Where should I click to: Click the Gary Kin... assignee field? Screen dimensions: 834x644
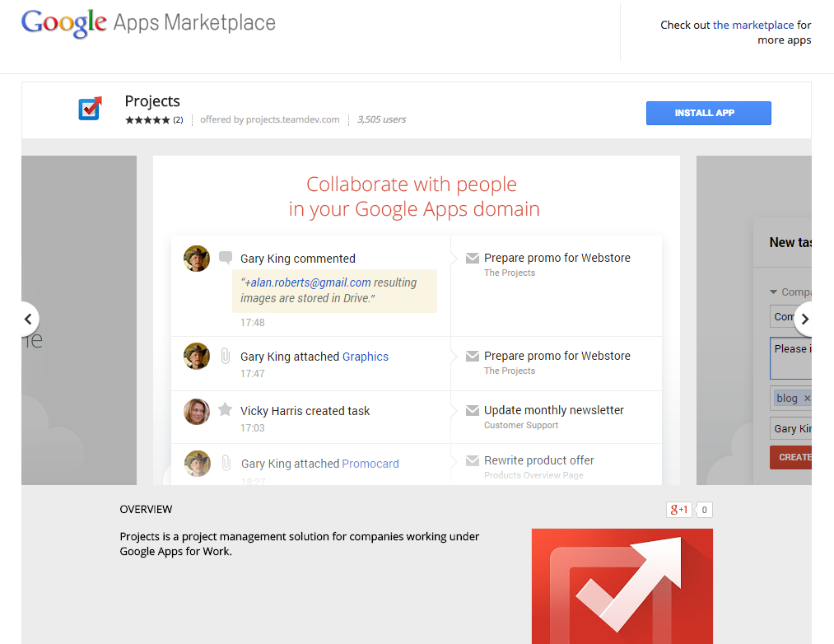coord(791,428)
